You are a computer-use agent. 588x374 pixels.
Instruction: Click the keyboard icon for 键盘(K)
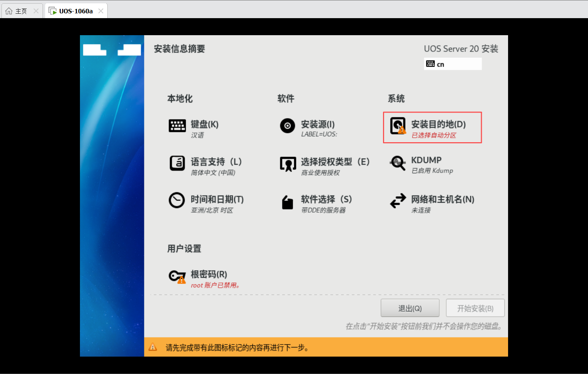[177, 126]
